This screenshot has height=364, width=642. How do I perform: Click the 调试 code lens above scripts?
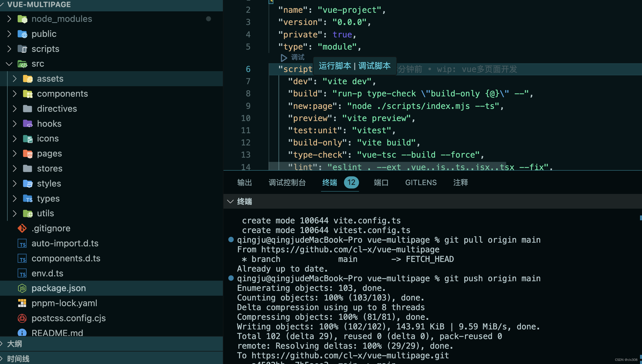point(297,58)
